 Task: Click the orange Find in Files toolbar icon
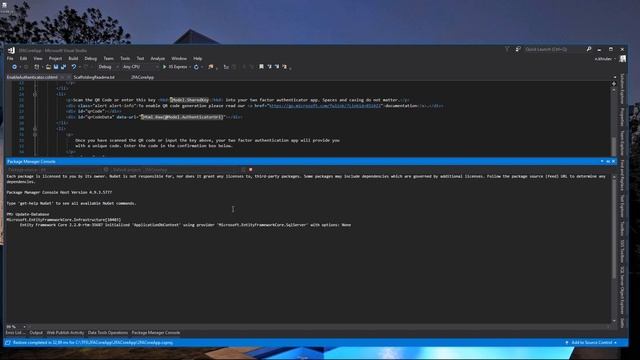click(211, 67)
